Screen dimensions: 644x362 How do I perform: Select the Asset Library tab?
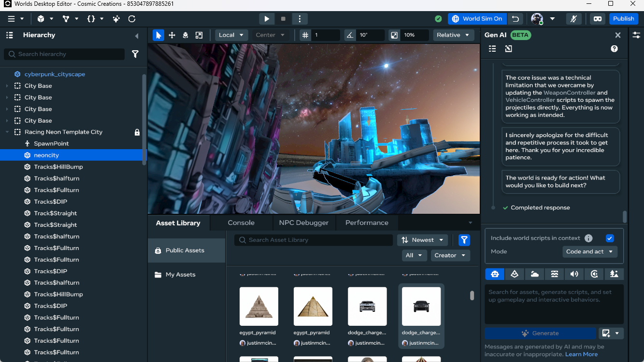click(178, 223)
